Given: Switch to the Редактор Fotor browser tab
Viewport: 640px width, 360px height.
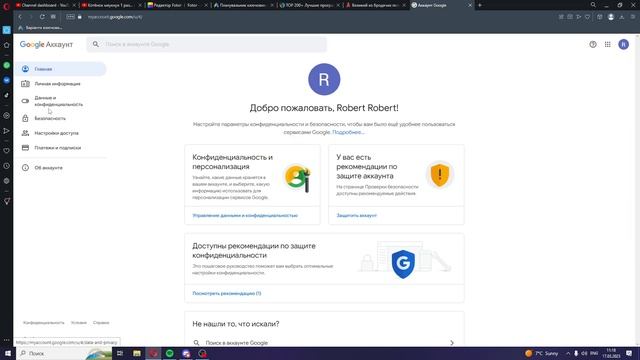Looking at the screenshot, I should pos(177,5).
